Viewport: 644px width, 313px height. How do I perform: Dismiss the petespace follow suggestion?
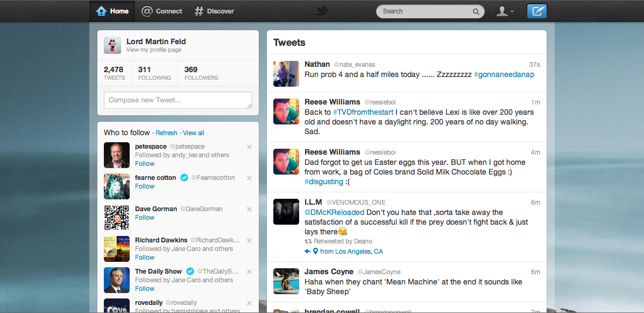coord(249,147)
